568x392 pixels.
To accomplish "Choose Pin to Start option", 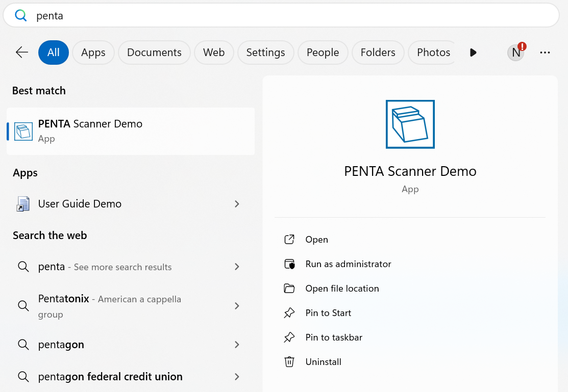I will point(328,313).
